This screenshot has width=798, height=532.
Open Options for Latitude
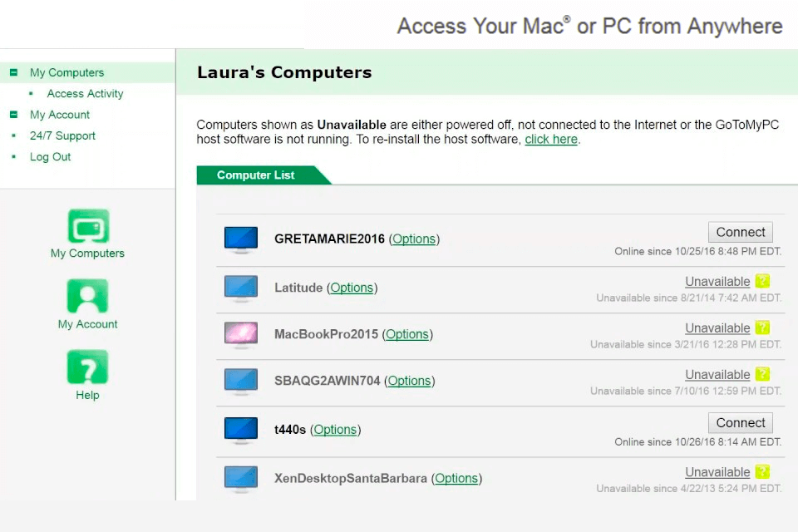352,288
